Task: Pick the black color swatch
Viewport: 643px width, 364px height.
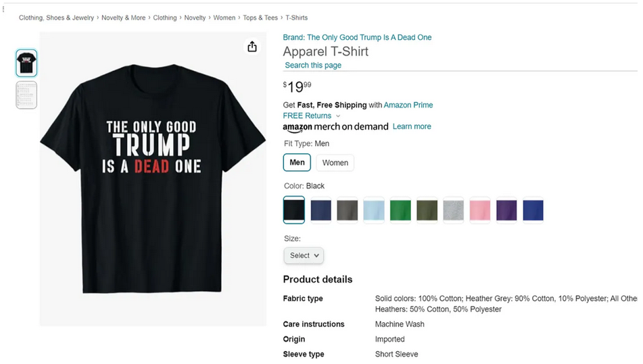Action: tap(294, 210)
